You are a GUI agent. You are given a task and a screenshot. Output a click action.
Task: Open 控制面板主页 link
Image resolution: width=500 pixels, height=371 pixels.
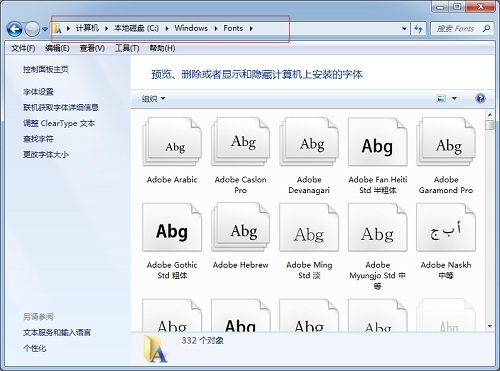pos(46,69)
